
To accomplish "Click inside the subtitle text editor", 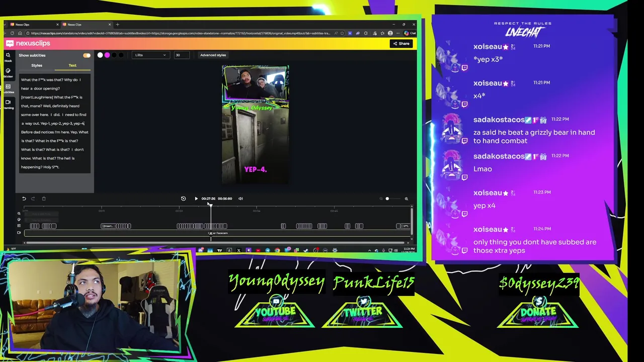I will 55,124.
